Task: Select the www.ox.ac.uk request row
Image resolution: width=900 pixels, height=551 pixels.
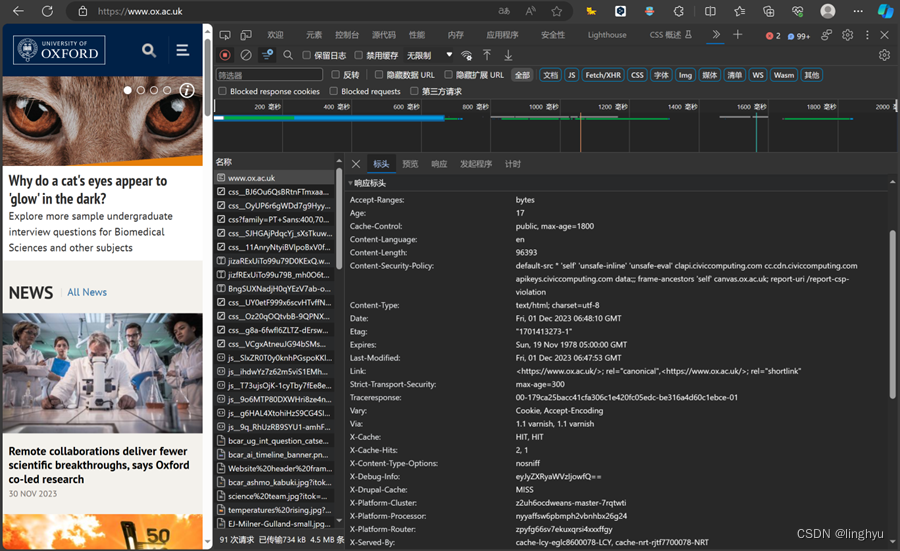Action: (x=274, y=178)
